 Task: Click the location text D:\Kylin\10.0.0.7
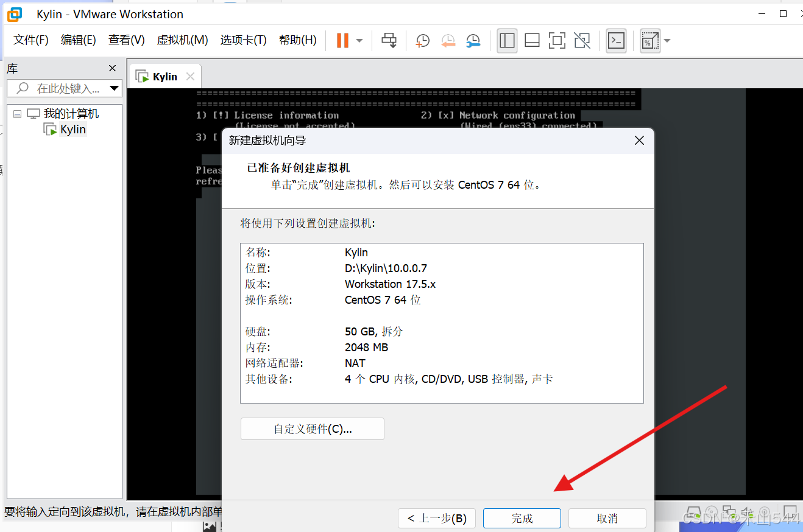point(386,268)
